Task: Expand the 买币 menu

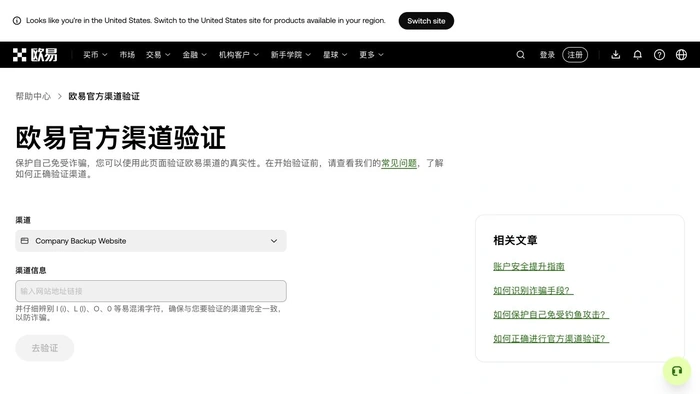Action: [95, 54]
